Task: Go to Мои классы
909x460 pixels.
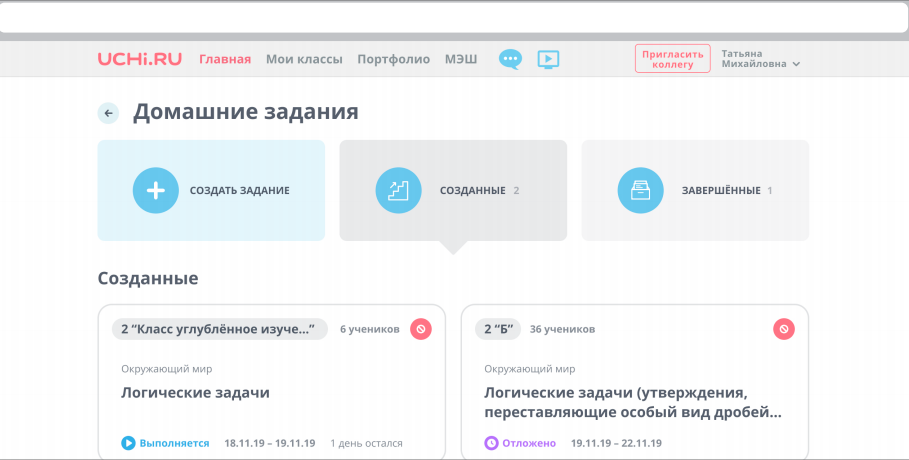Action: tap(304, 59)
